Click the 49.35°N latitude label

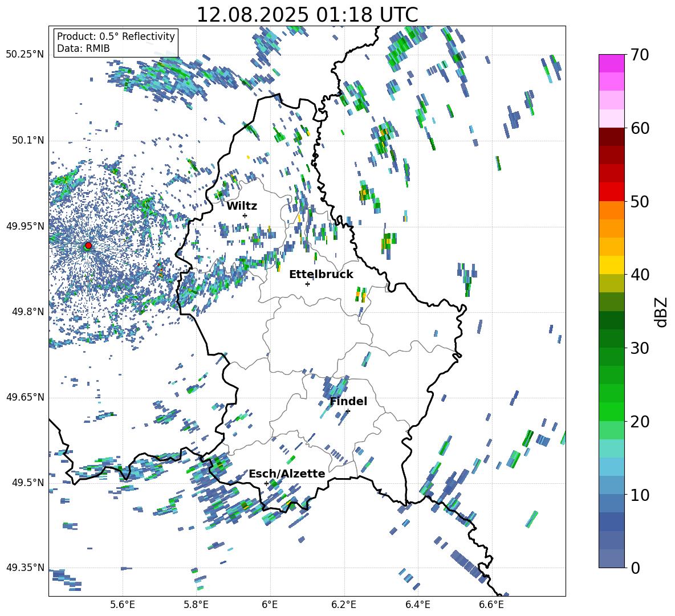click(x=25, y=568)
